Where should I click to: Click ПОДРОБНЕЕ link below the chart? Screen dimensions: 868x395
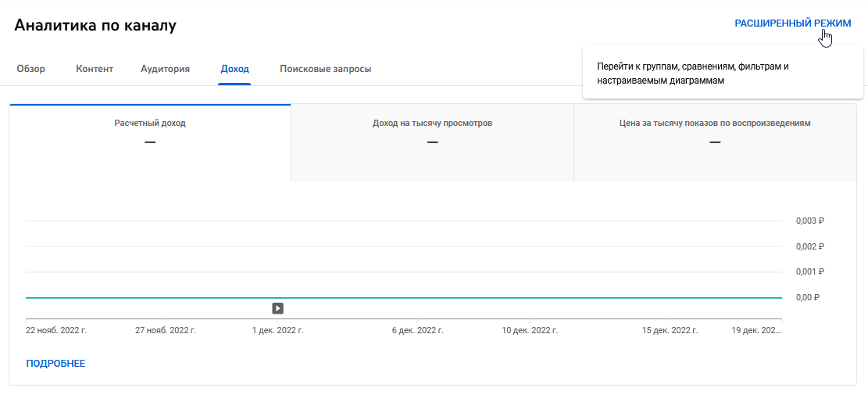(55, 364)
